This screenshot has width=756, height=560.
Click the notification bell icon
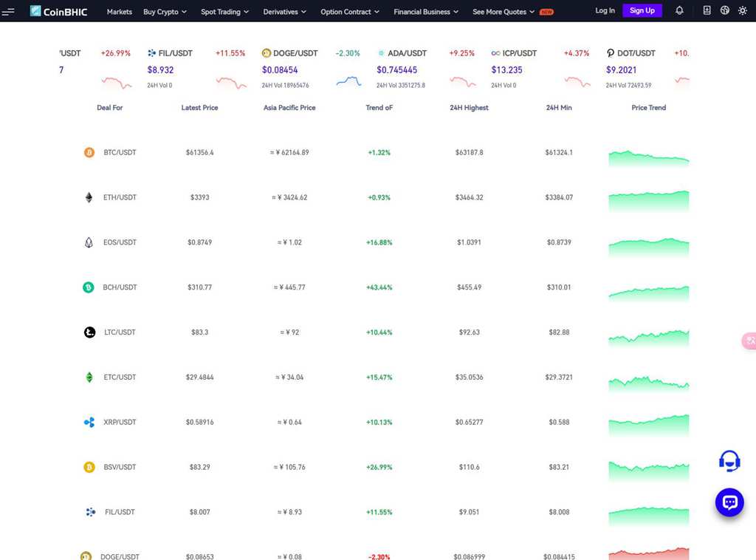pyautogui.click(x=679, y=10)
